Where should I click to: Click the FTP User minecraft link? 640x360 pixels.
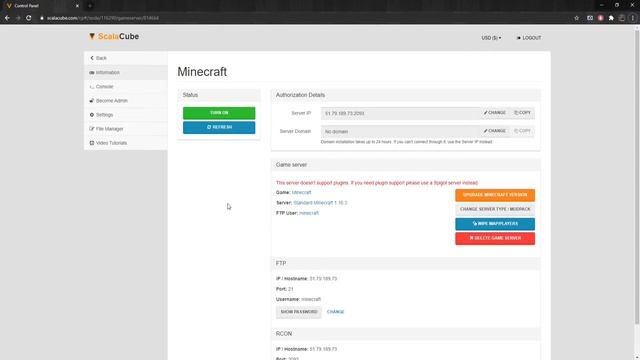pos(309,213)
